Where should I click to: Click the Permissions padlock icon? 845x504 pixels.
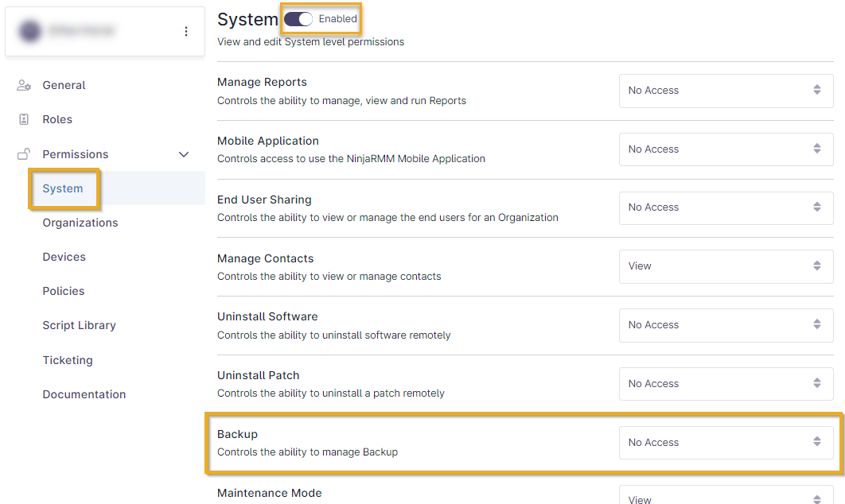(x=24, y=154)
